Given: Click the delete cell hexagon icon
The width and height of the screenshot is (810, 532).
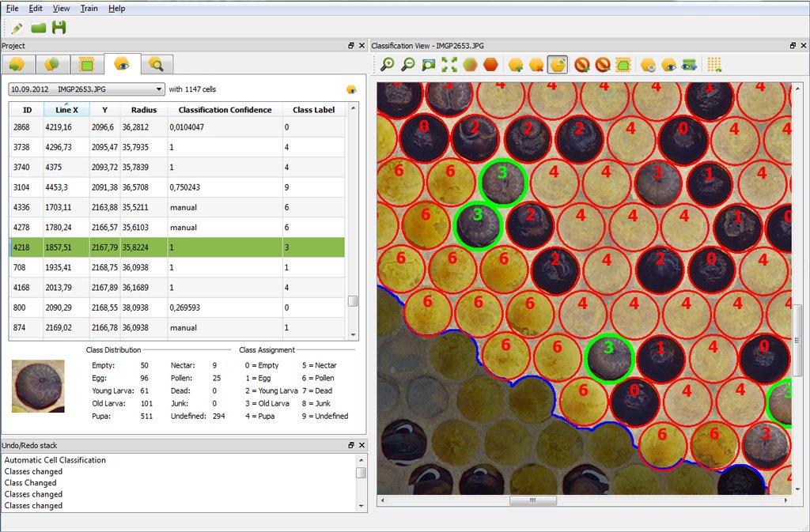Looking at the screenshot, I should [x=536, y=65].
